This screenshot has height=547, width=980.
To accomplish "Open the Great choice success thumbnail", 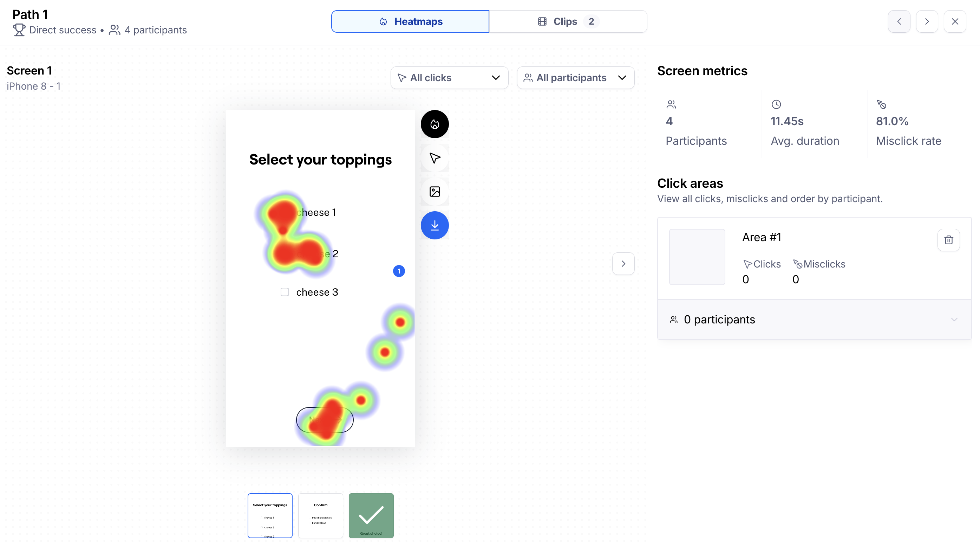I will [x=371, y=515].
